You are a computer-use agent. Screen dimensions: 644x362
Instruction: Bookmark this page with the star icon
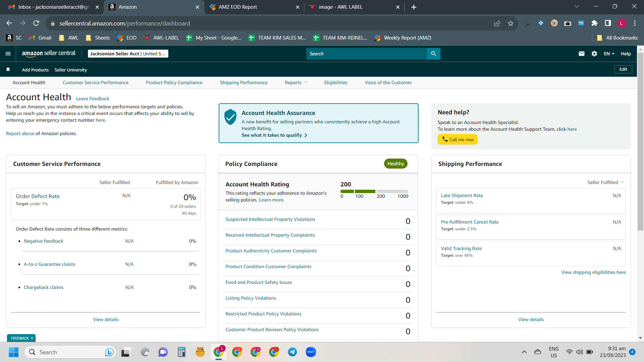tap(511, 23)
